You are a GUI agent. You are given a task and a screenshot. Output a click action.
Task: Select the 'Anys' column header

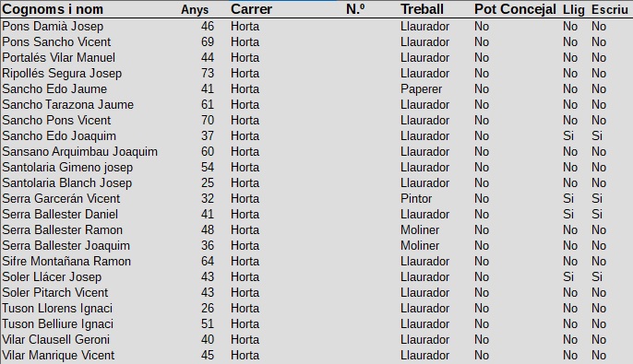tap(195, 9)
